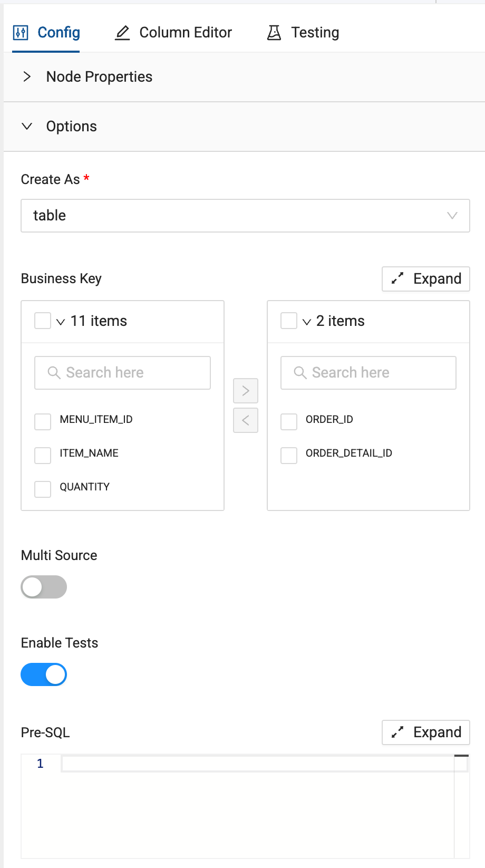Click the Testing flask icon
Screen dimensions: 485x868
(274, 33)
